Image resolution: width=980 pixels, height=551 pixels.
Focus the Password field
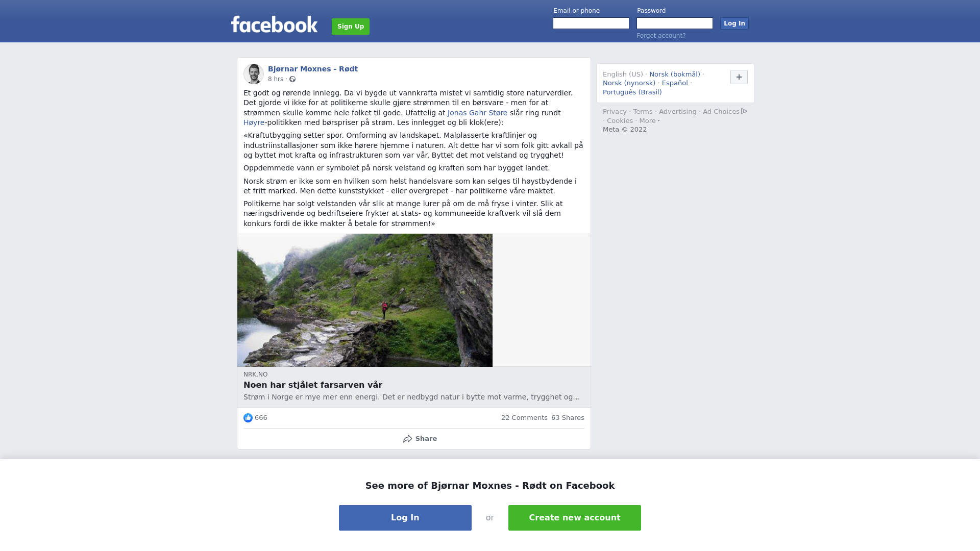(x=675, y=23)
